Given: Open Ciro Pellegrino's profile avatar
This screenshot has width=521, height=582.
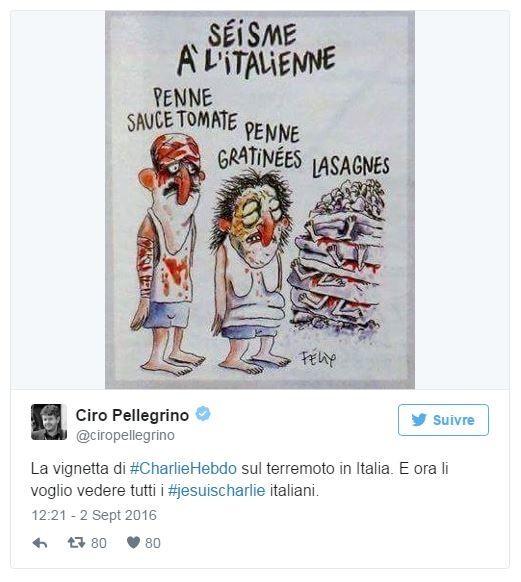Looking at the screenshot, I should (x=49, y=422).
